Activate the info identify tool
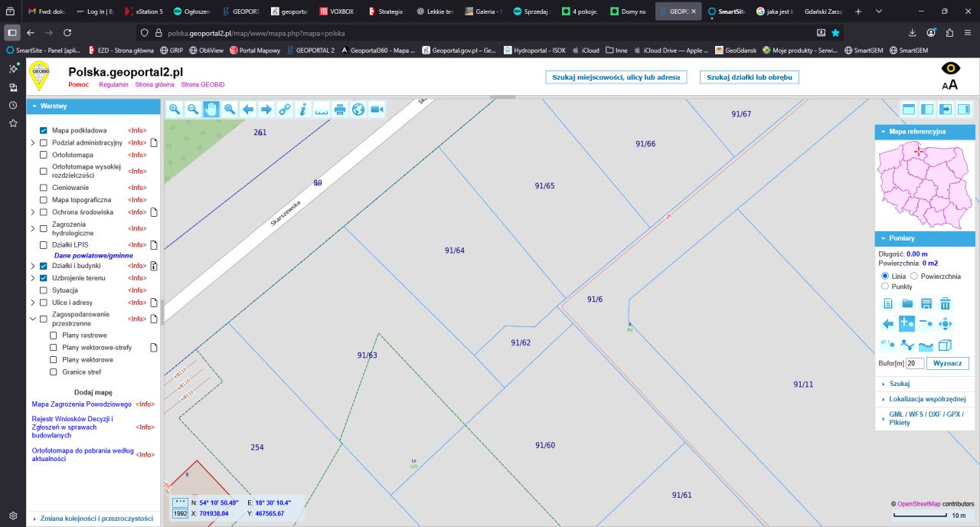 coord(303,110)
